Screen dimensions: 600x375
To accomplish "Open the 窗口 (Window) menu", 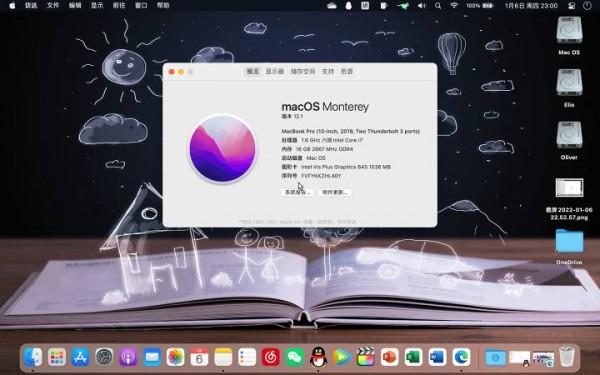I will (141, 5).
